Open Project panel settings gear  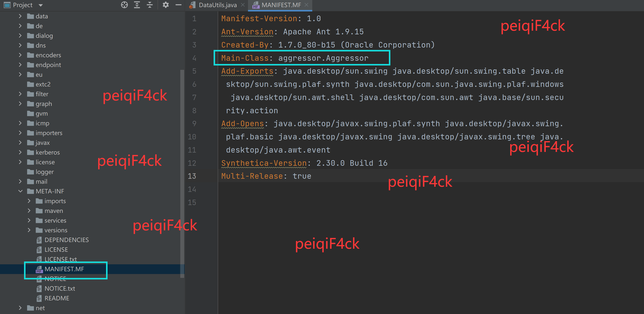[x=166, y=5]
